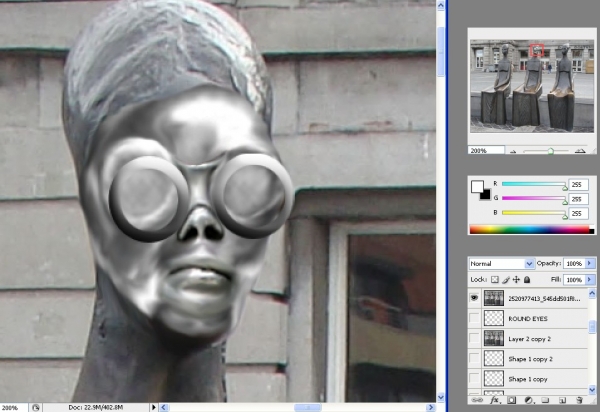Create a new layer
Image resolution: width=600 pixels, height=412 pixels.
click(x=562, y=401)
